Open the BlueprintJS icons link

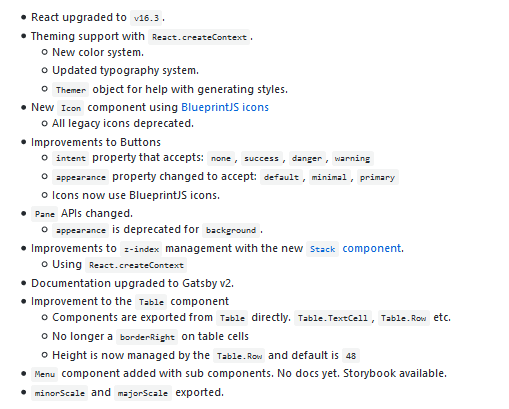[x=225, y=107]
